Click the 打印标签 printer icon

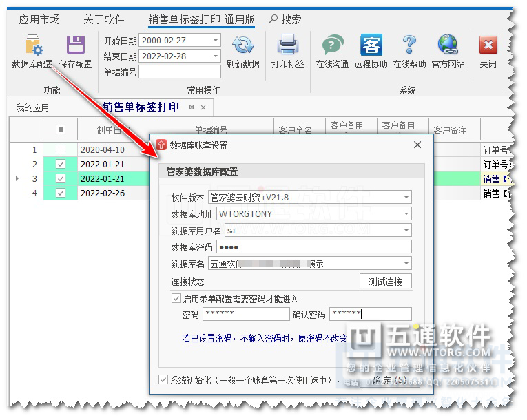pos(287,45)
